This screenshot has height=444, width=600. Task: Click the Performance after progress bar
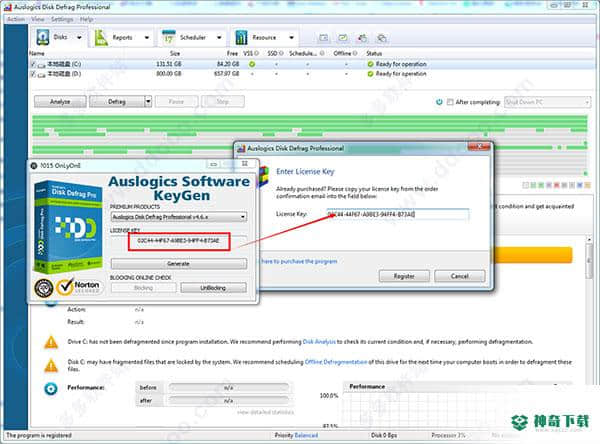(x=228, y=400)
